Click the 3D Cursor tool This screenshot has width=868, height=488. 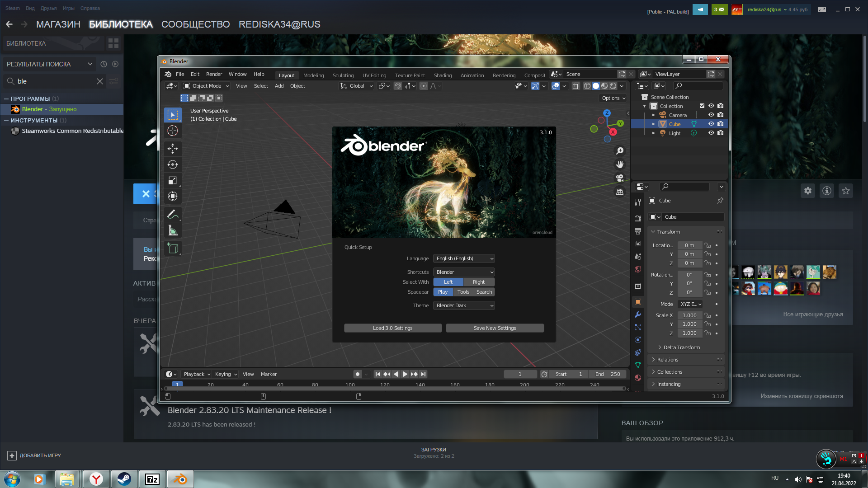pyautogui.click(x=172, y=131)
